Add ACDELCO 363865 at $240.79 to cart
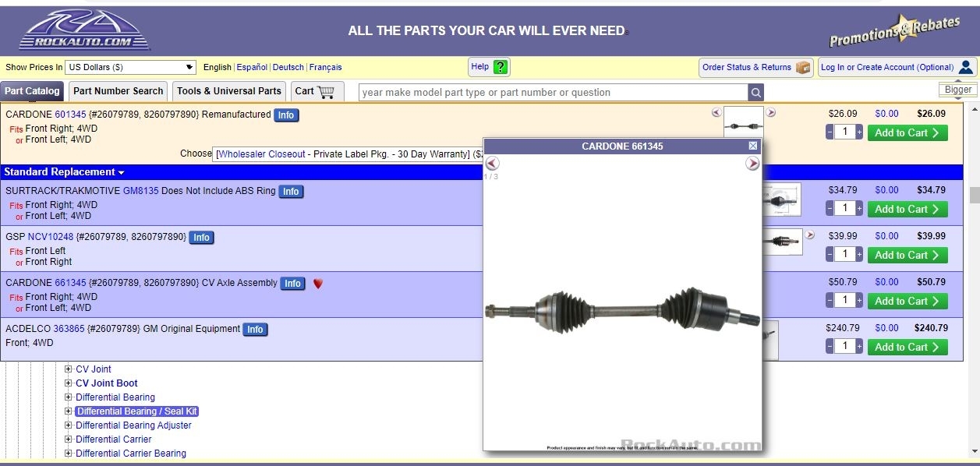 tap(907, 348)
